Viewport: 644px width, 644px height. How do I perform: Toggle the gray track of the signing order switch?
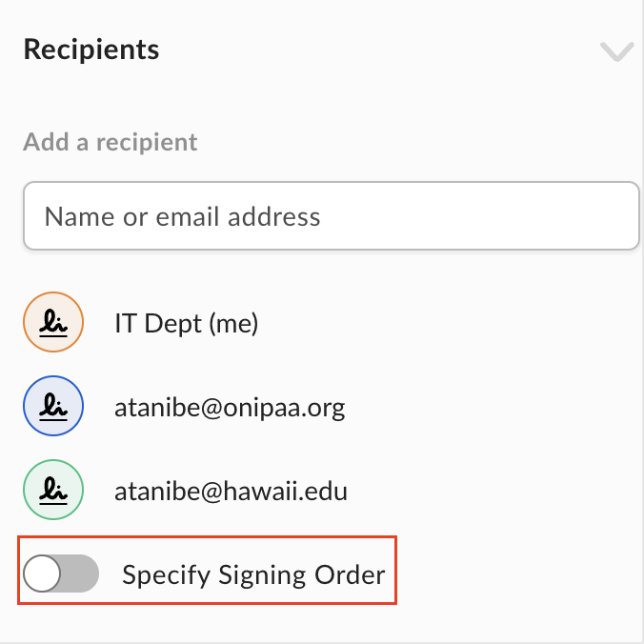80,574
